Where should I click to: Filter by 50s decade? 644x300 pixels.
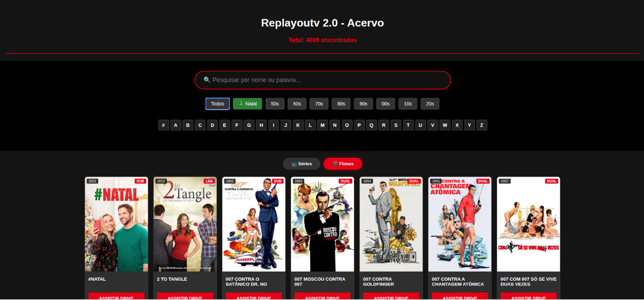click(275, 104)
